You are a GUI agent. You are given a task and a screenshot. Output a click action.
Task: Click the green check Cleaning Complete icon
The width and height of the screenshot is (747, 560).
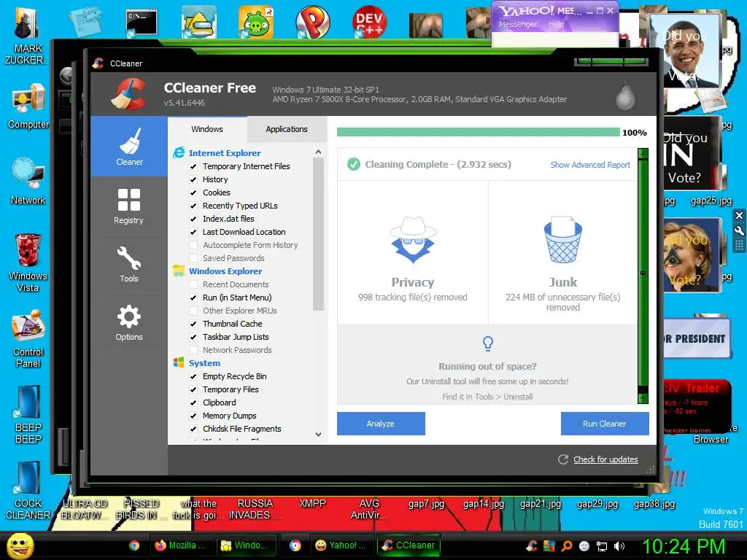(x=354, y=164)
